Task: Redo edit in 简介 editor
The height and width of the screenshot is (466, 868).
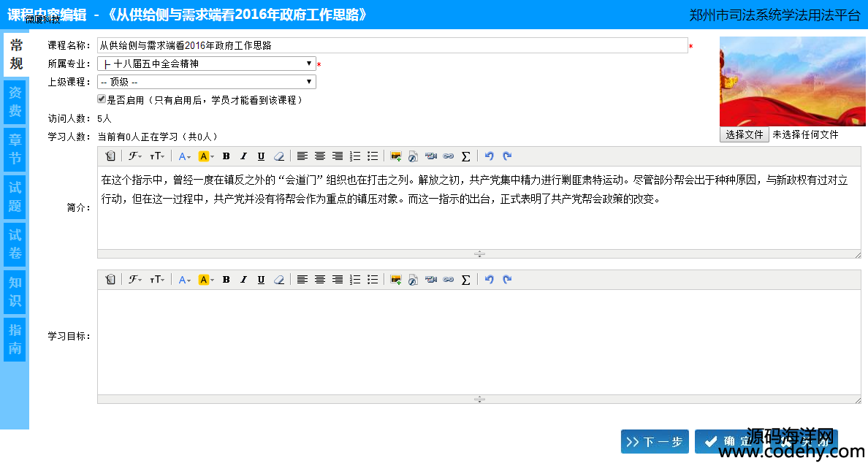Action: [507, 156]
